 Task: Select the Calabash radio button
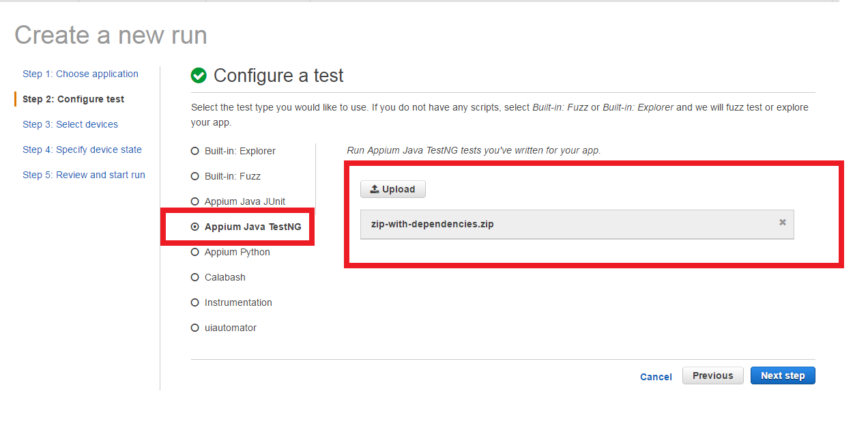195,277
